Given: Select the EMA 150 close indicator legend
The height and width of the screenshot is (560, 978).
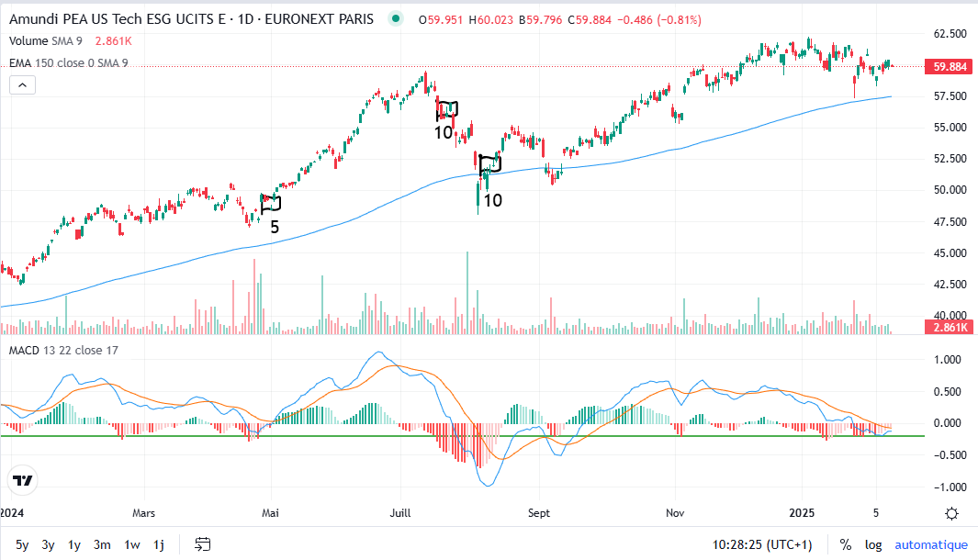Looking at the screenshot, I should click(x=69, y=63).
